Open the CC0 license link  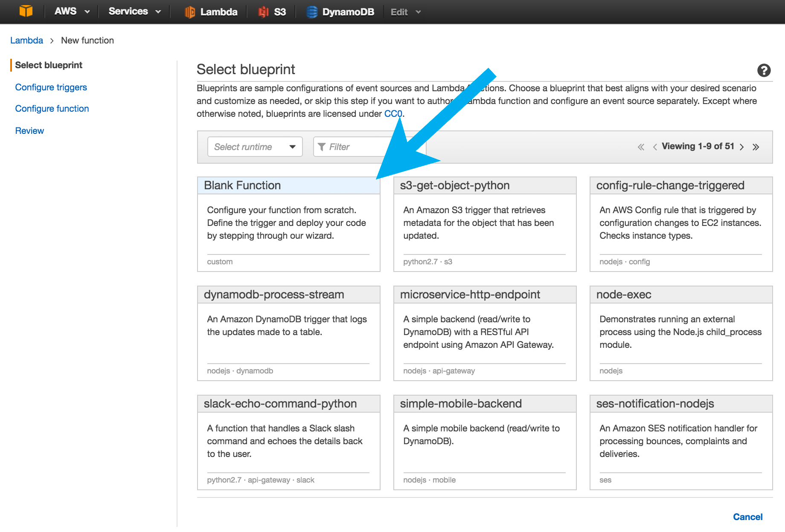coord(393,114)
